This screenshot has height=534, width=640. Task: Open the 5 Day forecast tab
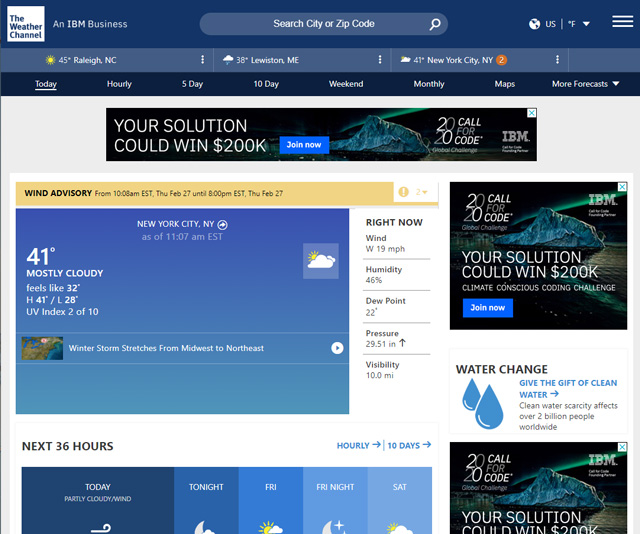click(x=192, y=84)
